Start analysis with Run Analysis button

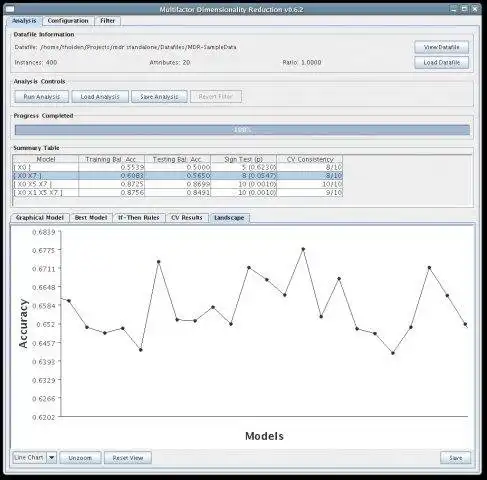(x=42, y=97)
